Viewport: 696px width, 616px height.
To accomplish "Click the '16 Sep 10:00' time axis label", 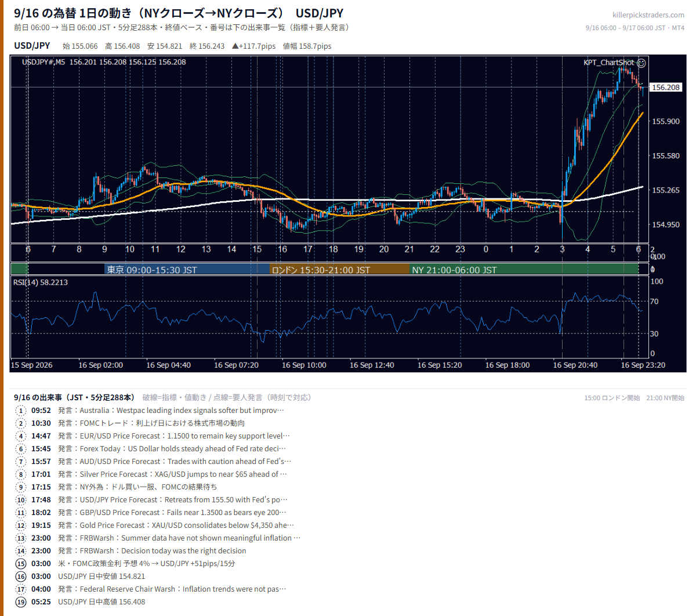I will click(304, 365).
